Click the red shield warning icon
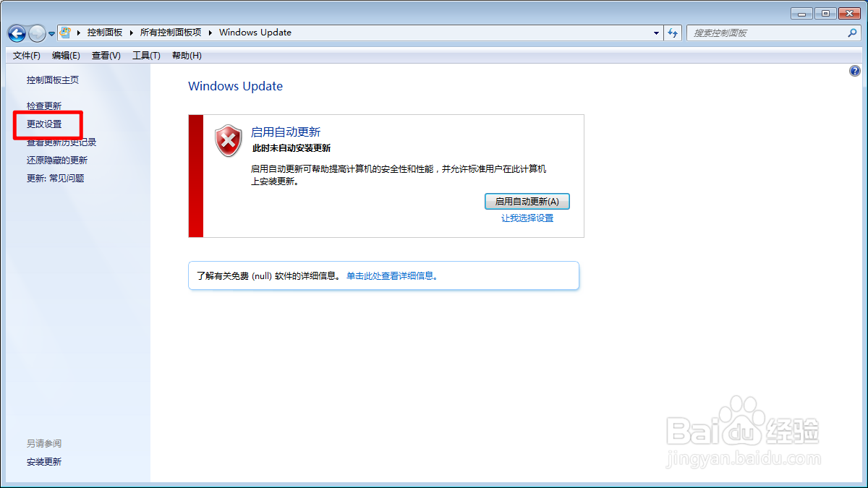The image size is (868, 488). coord(229,141)
